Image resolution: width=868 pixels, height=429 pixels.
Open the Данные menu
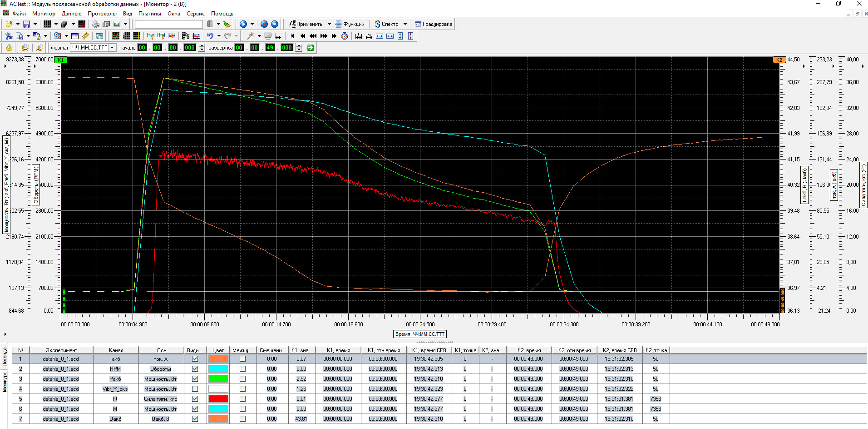(x=71, y=13)
